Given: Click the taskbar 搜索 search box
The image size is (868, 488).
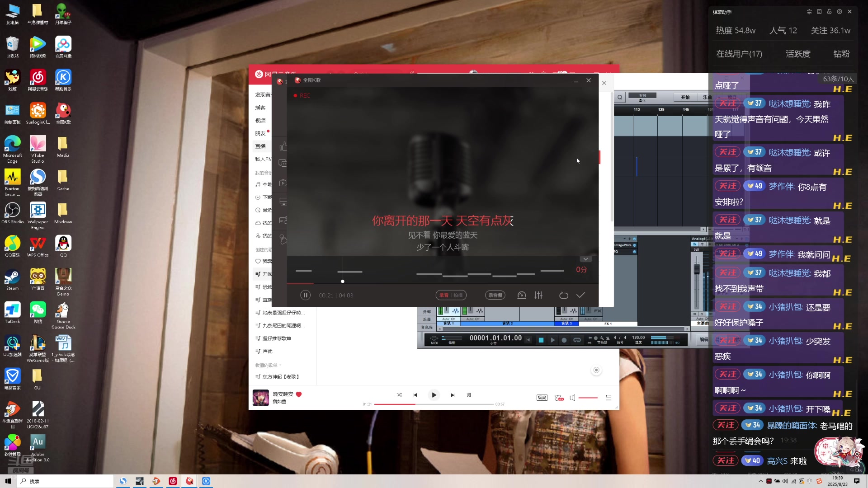Looking at the screenshot, I should (x=65, y=481).
